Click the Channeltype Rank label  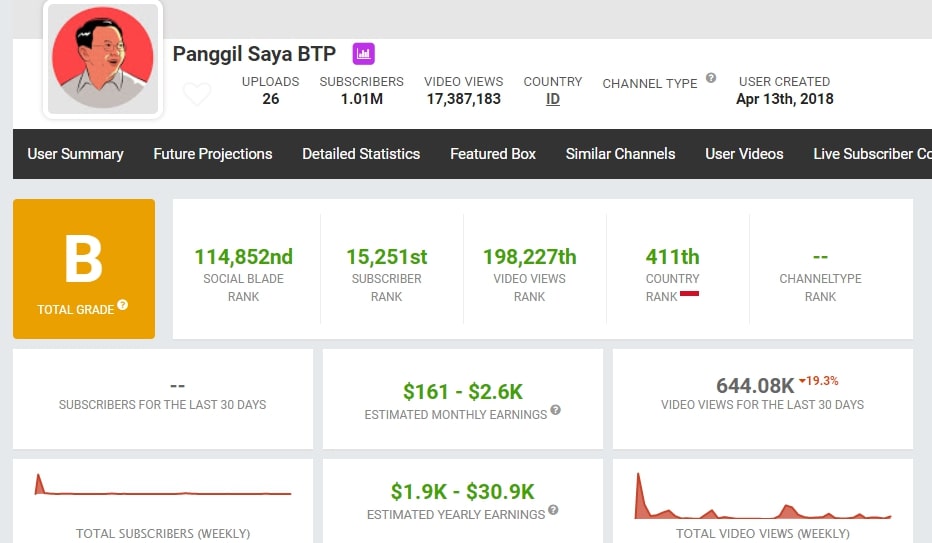820,288
